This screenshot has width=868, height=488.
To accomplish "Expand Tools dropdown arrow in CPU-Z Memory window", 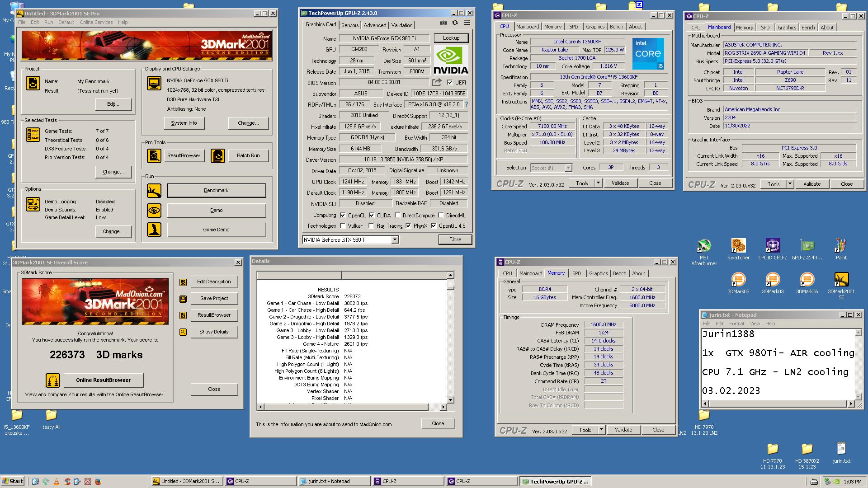I will [x=601, y=430].
